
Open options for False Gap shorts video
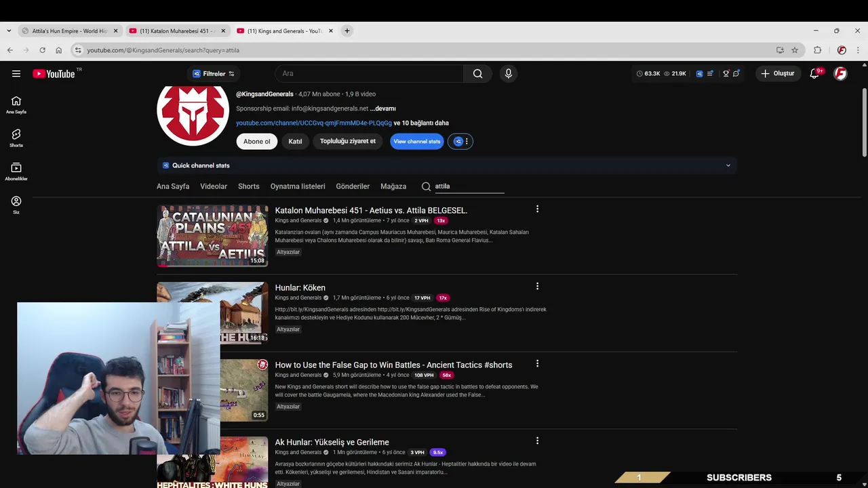point(537,364)
